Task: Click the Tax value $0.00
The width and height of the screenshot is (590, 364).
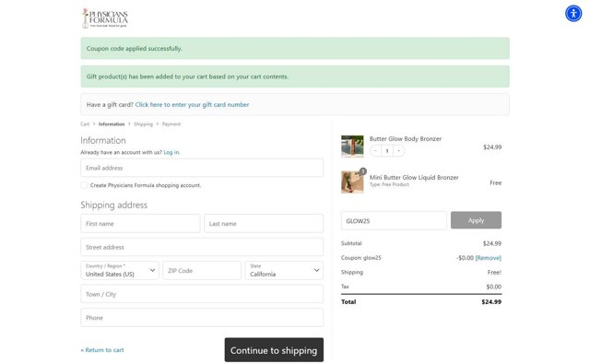Action: 494,287
